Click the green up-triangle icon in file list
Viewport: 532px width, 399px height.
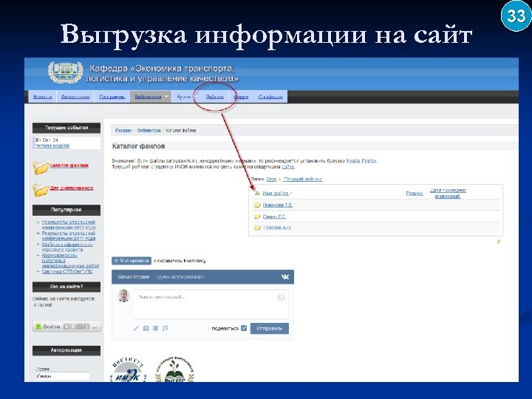[257, 193]
